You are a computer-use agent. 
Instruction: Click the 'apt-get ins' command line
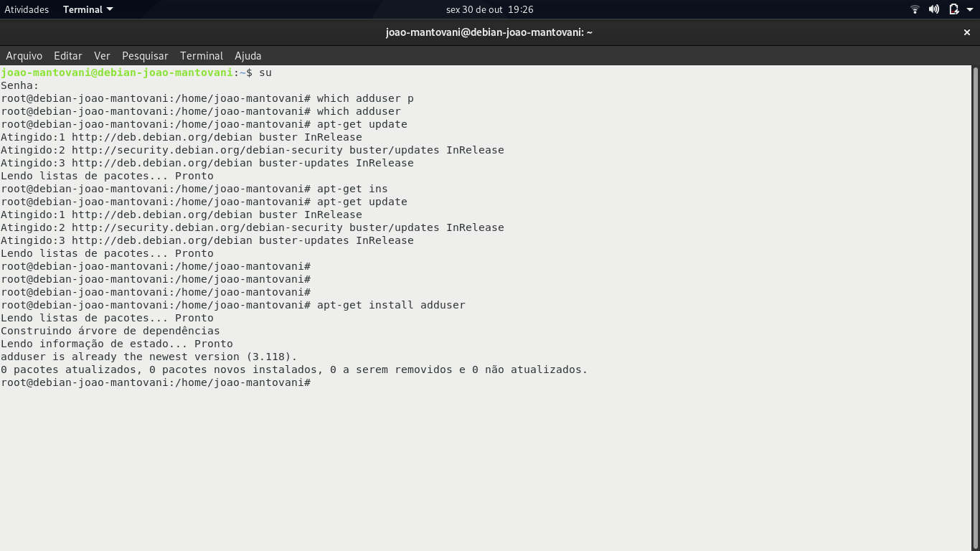pos(194,189)
